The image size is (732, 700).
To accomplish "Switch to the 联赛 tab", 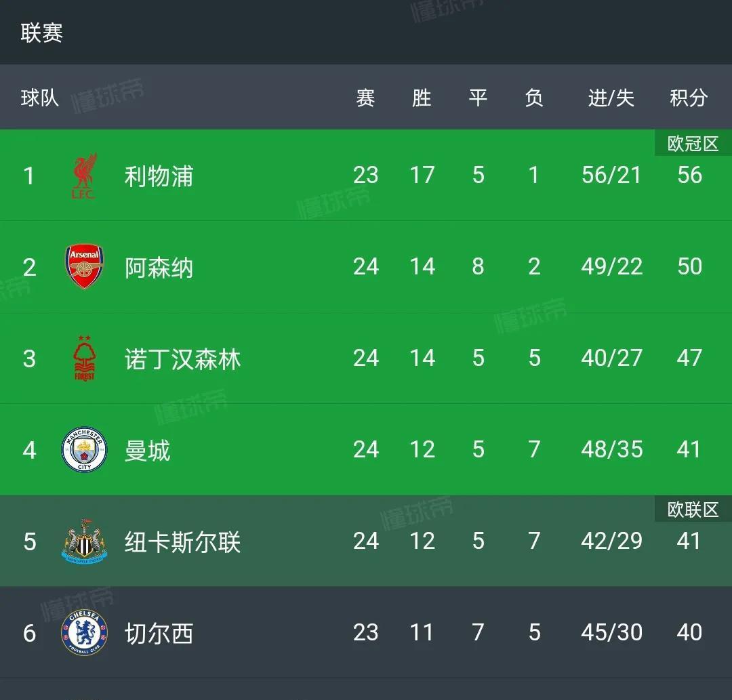I will click(41, 33).
